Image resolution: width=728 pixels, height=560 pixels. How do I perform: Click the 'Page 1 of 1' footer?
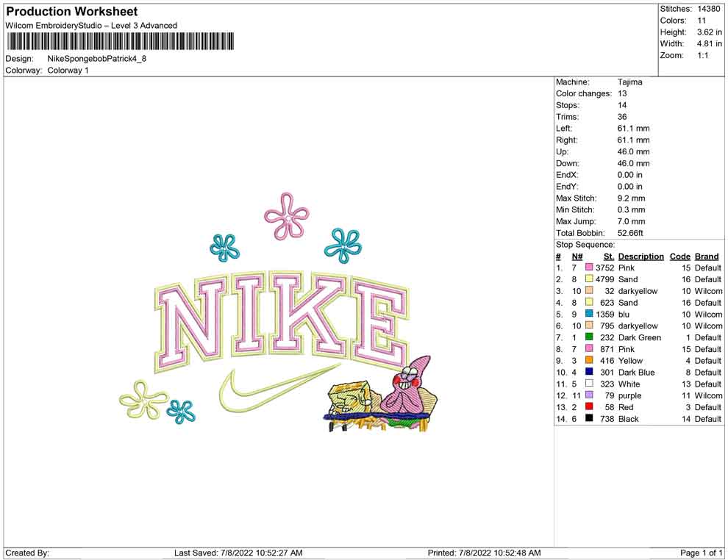coord(701,553)
